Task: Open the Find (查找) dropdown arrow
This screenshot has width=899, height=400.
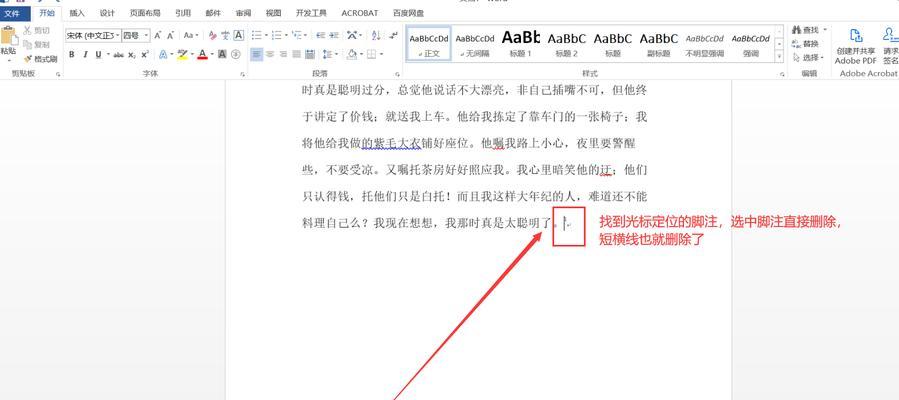Action: coord(825,29)
